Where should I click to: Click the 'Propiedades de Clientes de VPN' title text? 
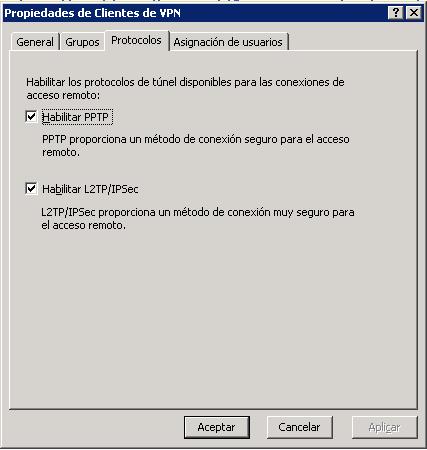92,13
